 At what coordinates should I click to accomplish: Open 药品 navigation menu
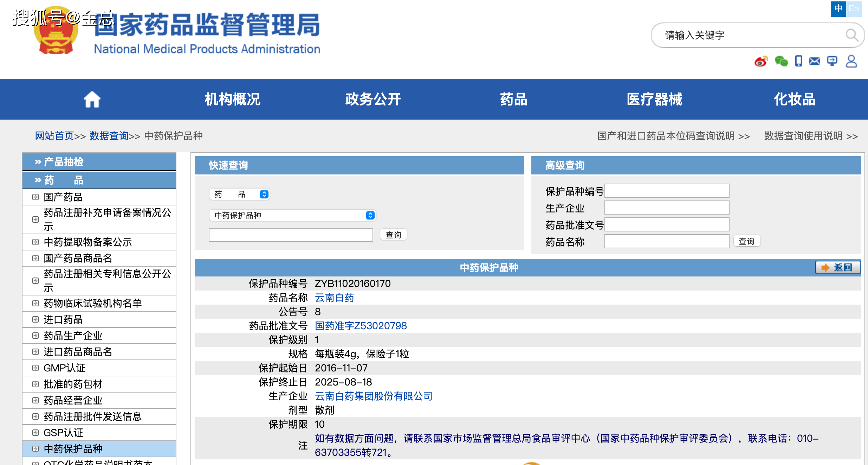(514, 99)
